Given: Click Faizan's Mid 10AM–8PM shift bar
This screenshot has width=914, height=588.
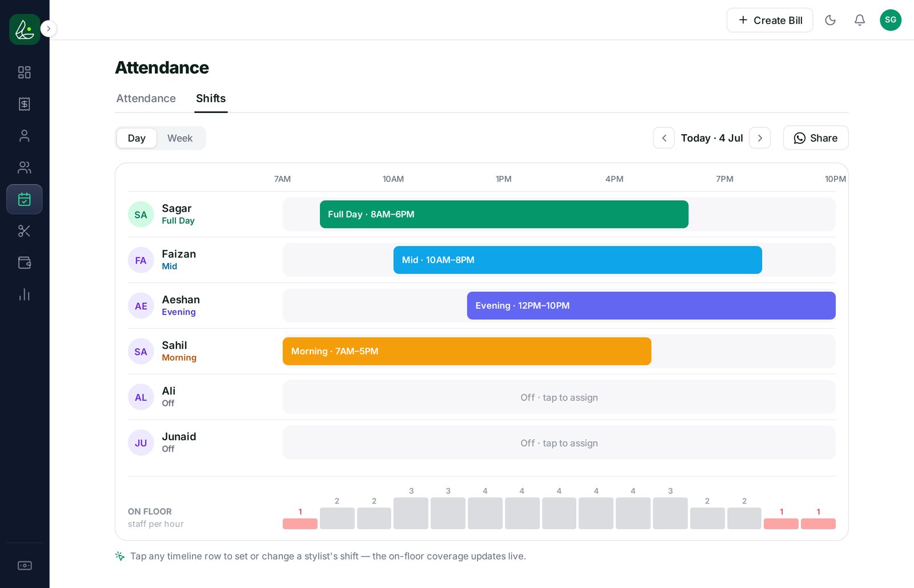Looking at the screenshot, I should coord(578,260).
